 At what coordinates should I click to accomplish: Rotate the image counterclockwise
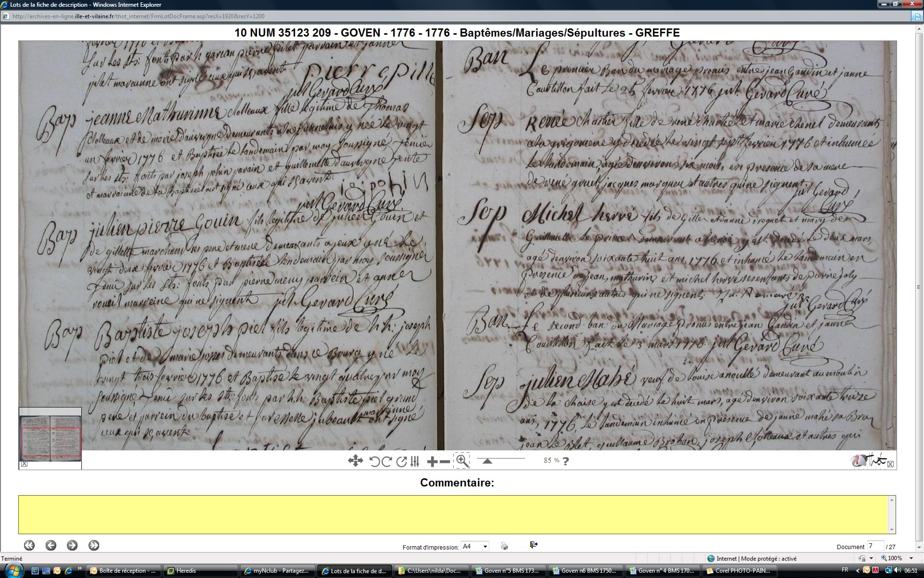(375, 461)
